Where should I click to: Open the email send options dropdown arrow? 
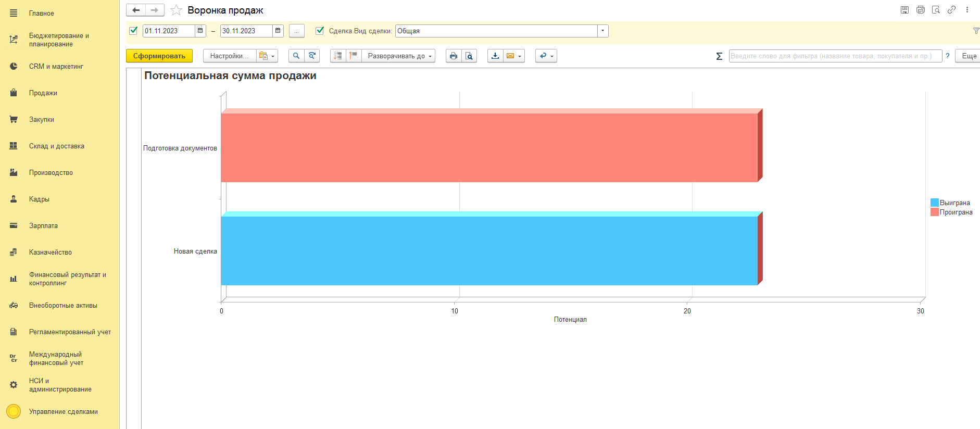tap(520, 56)
